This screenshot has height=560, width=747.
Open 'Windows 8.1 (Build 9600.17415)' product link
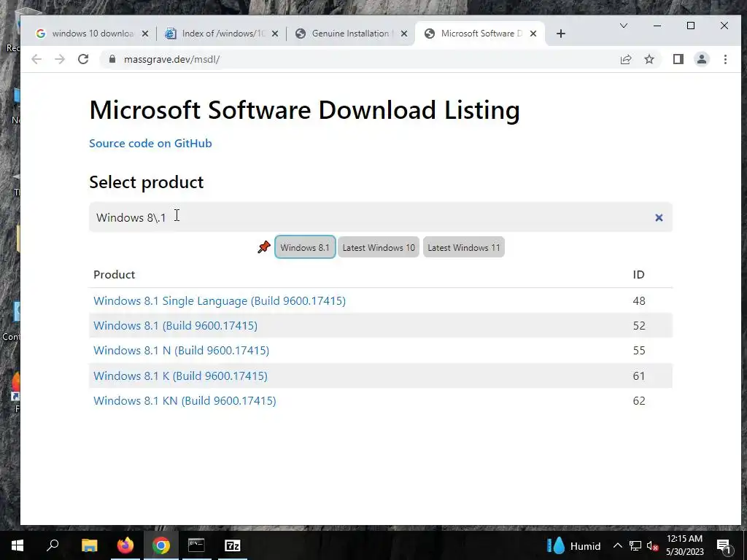click(175, 326)
